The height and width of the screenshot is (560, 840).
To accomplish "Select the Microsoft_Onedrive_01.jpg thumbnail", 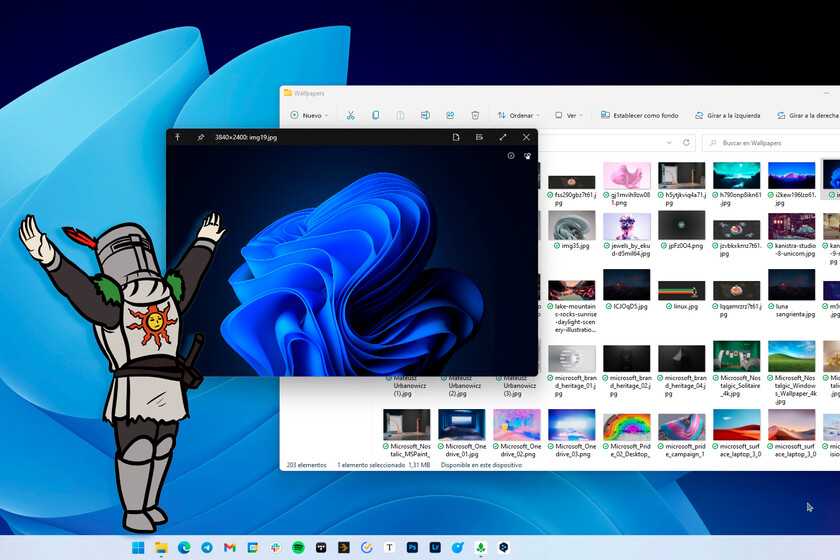I will click(462, 424).
